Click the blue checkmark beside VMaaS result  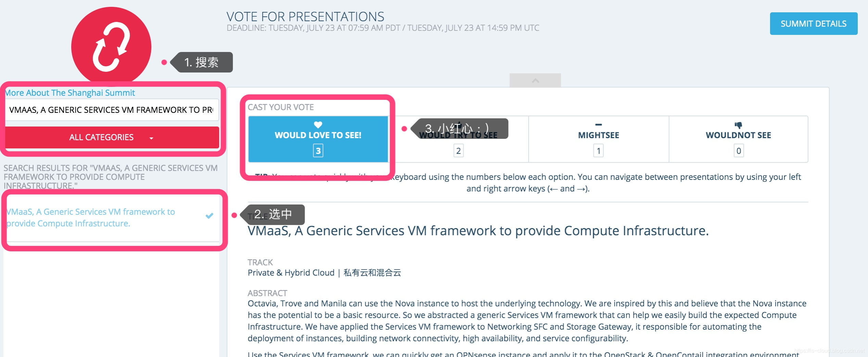210,216
